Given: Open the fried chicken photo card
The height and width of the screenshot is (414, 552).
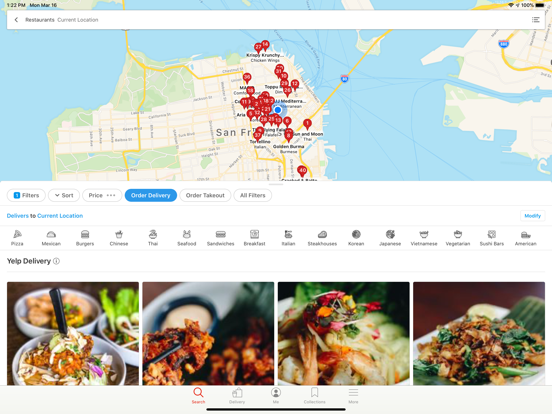Looking at the screenshot, I should (208, 333).
